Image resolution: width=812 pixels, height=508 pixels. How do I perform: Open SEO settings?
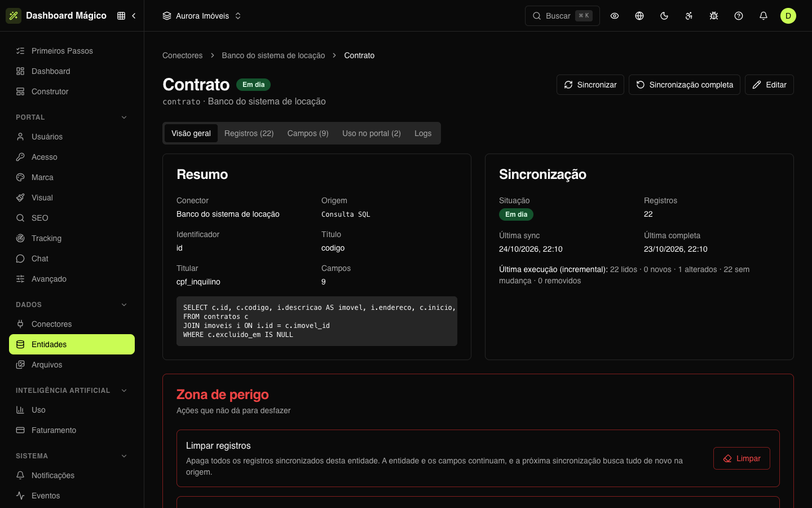[72, 218]
